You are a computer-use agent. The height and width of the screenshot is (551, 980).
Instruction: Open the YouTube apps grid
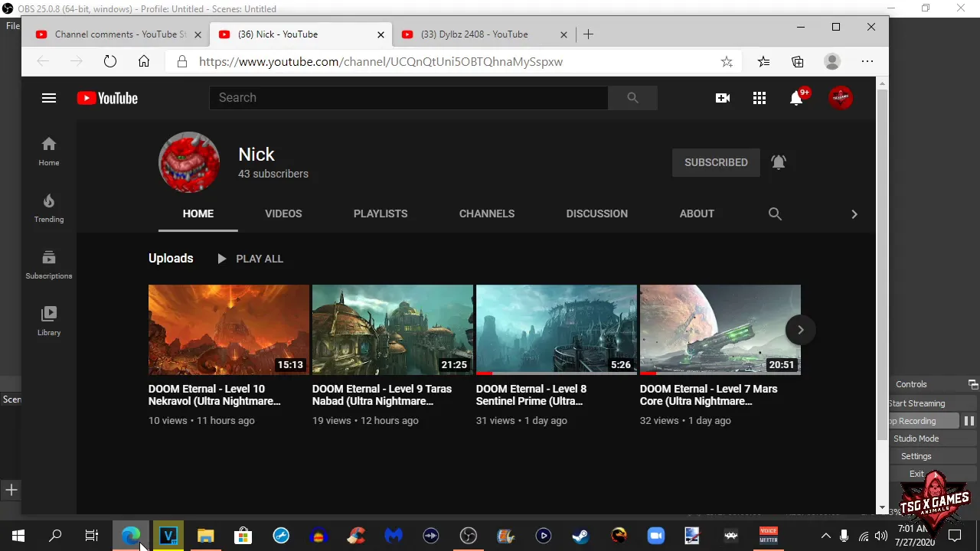[759, 98]
